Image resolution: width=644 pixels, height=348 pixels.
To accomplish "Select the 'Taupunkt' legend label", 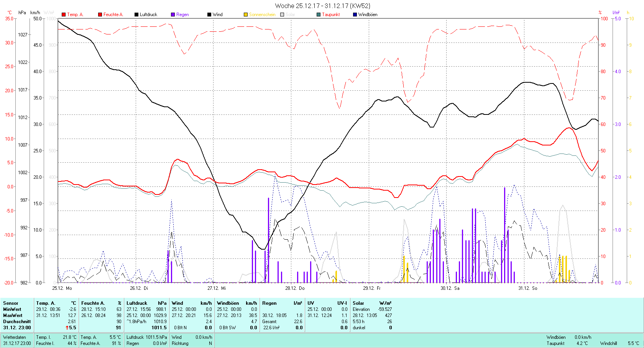I will [331, 15].
